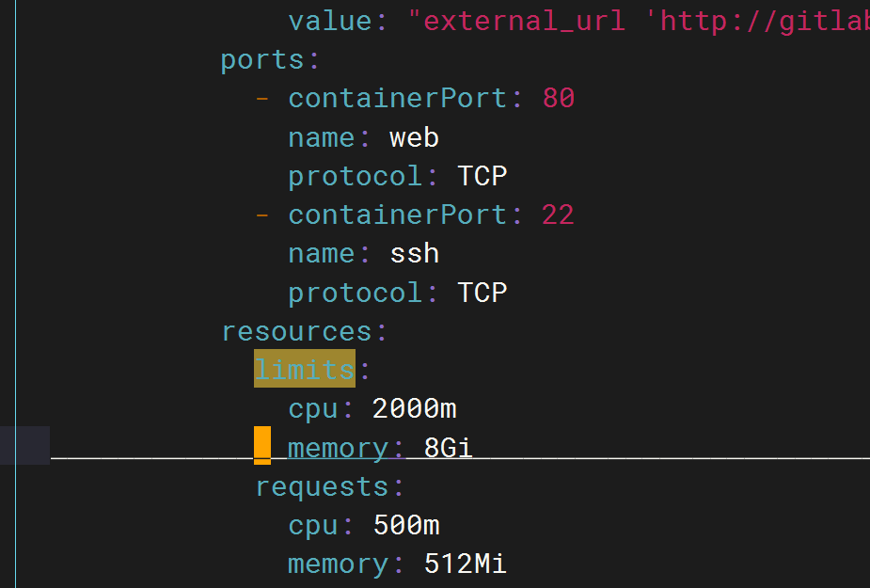Viewport: 870px width, 588px height.
Task: Click the highlighted 'limits' key
Action: (304, 369)
